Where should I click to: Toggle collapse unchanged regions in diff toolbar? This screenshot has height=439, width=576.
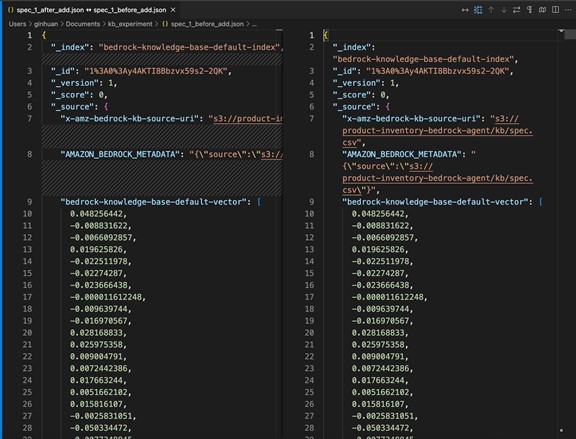478,10
